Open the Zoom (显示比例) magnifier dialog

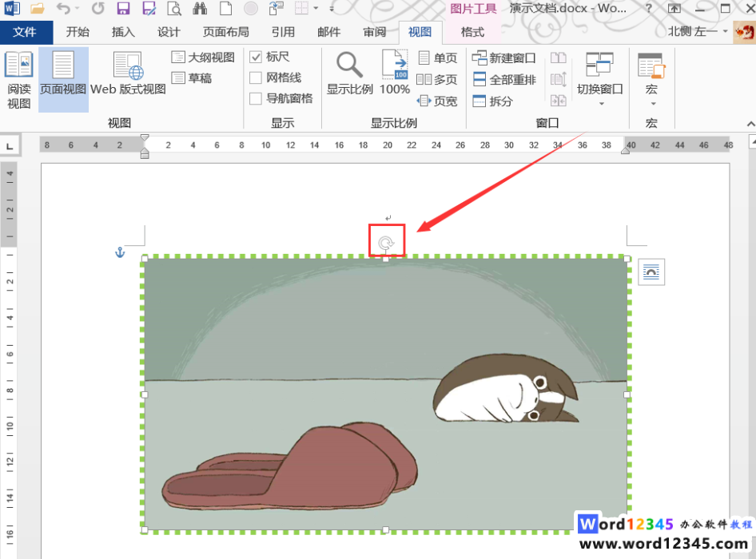click(349, 74)
